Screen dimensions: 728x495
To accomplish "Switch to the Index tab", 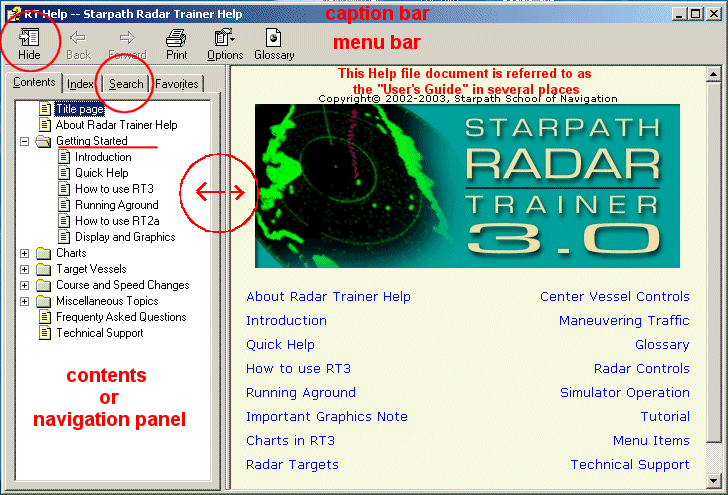I will tap(80, 84).
